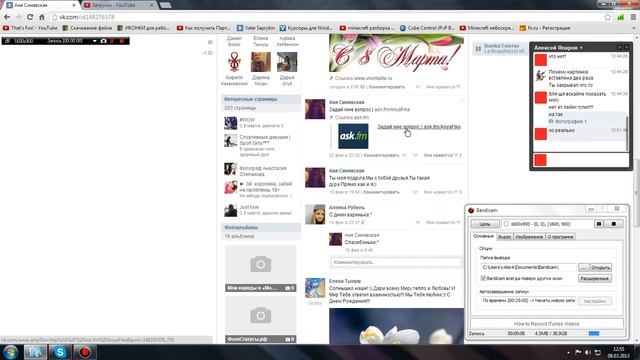This screenshot has height=360, width=640.
Task: Click Комментировать under the ask.fm post
Action: 381,155
